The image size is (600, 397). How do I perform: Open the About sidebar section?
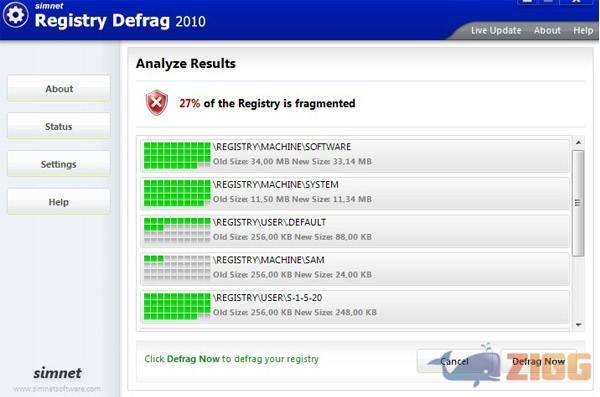[59, 88]
